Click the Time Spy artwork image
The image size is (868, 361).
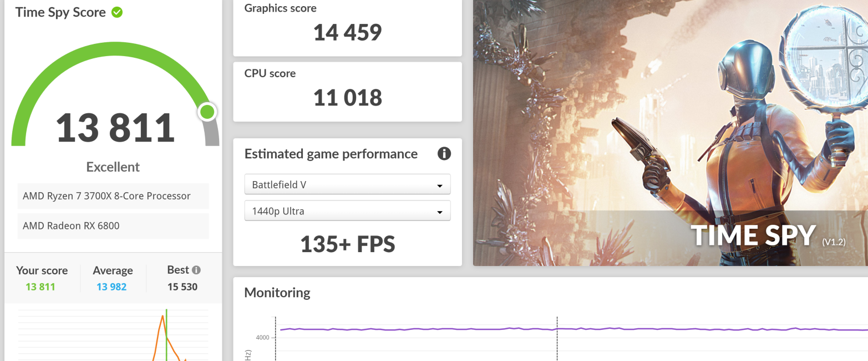pos(671,133)
